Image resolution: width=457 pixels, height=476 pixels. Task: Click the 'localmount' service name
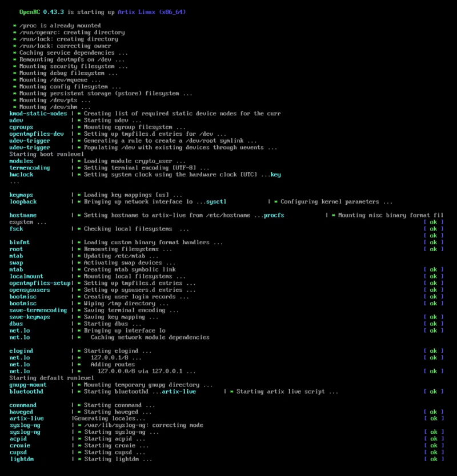[x=26, y=276]
